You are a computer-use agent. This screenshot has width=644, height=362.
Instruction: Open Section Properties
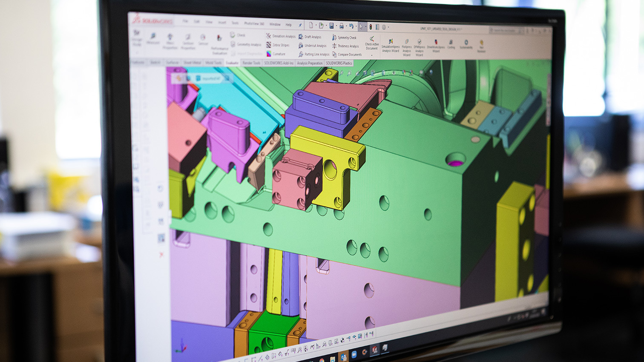point(188,41)
